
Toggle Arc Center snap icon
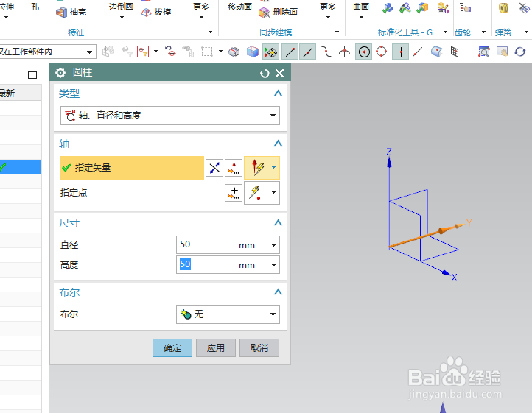tap(364, 52)
